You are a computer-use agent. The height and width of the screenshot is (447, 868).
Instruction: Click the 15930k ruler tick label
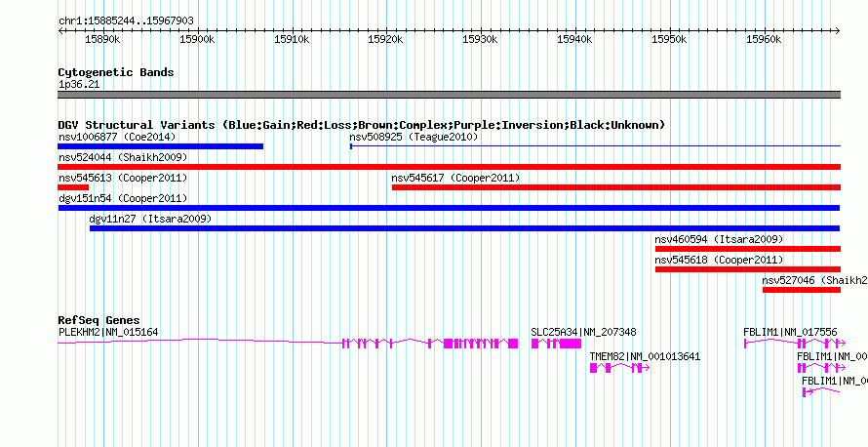(481, 39)
